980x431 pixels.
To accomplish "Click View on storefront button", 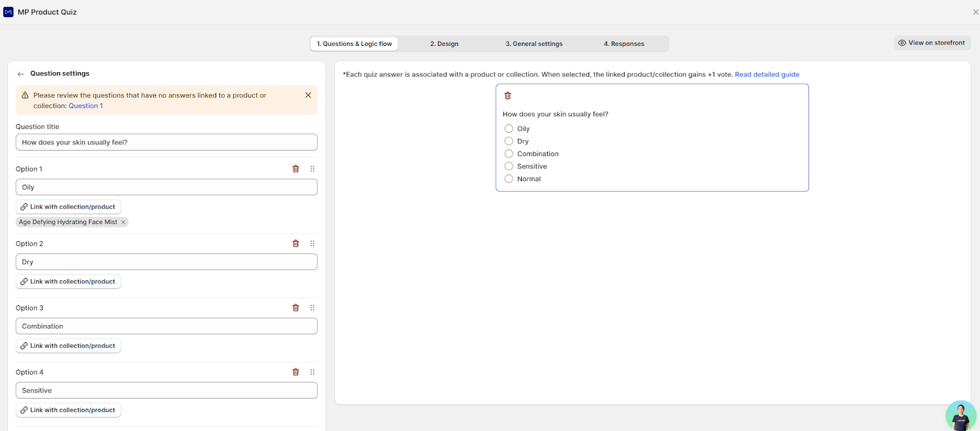I will [932, 43].
